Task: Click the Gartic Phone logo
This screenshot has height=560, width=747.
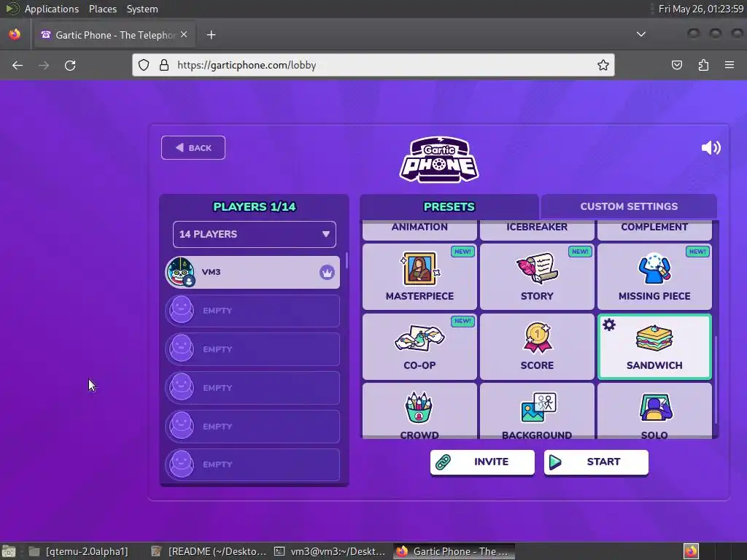Action: pos(438,160)
